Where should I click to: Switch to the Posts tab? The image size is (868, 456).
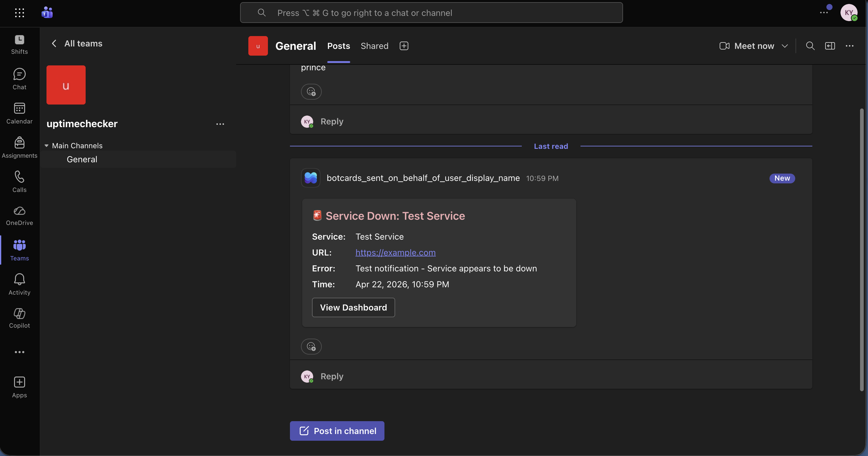(339, 46)
